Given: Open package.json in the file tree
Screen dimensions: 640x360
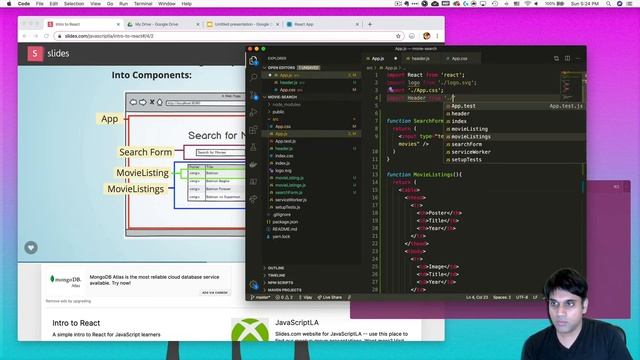Looking at the screenshot, I should click(x=285, y=222).
